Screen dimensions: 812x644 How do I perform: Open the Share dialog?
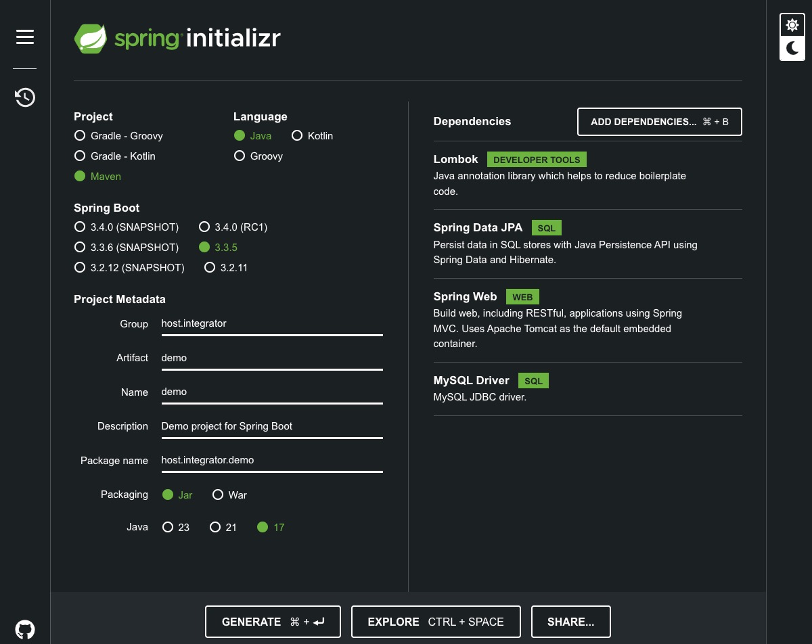570,622
